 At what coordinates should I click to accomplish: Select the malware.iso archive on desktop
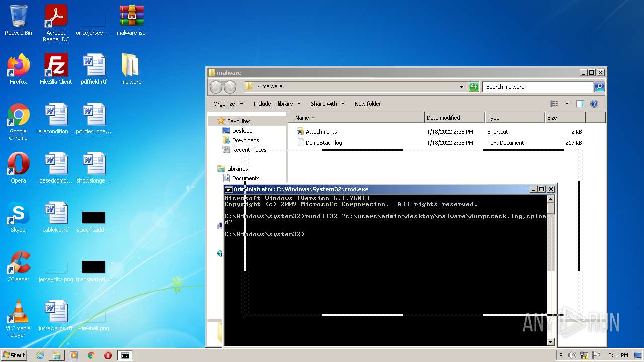click(131, 21)
